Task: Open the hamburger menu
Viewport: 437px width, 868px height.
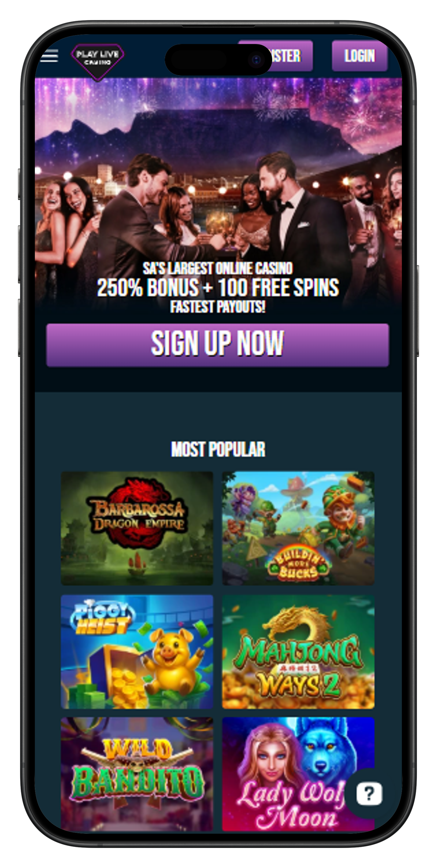Action: tap(49, 56)
